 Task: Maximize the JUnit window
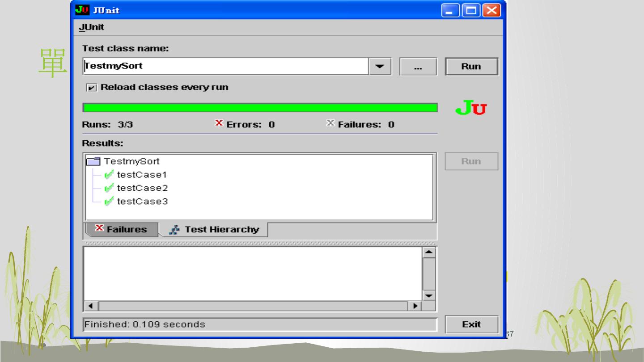[x=471, y=10]
